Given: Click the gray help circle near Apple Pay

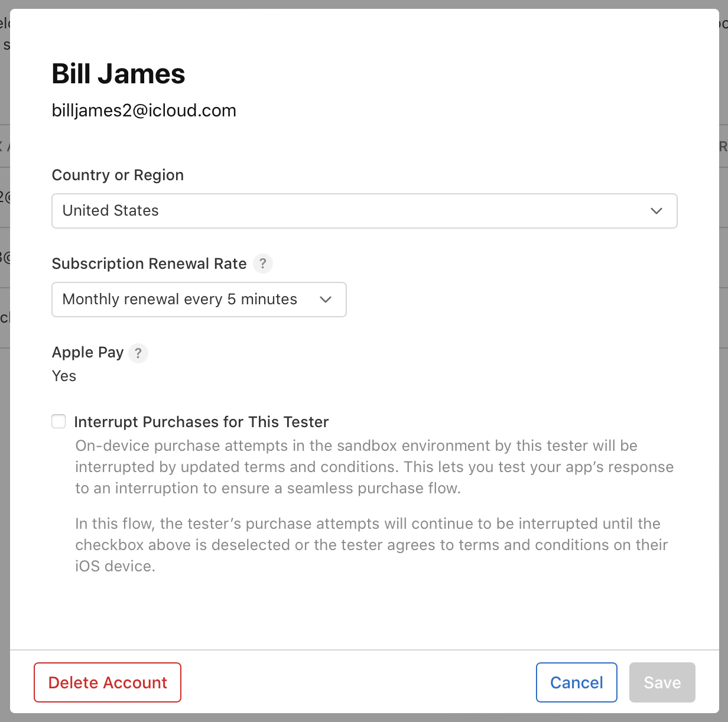Looking at the screenshot, I should [138, 353].
